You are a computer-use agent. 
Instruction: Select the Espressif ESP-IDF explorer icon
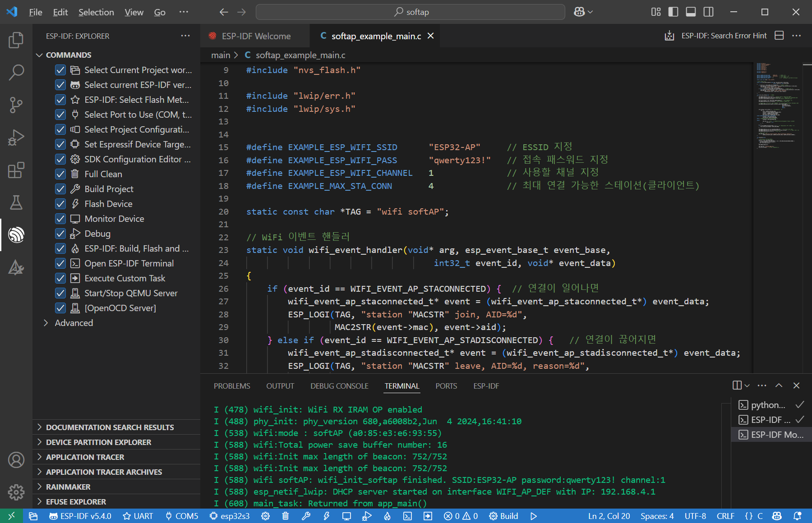(x=16, y=235)
